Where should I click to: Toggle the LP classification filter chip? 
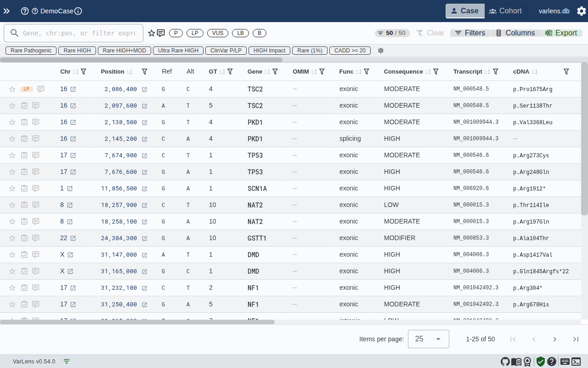(195, 33)
